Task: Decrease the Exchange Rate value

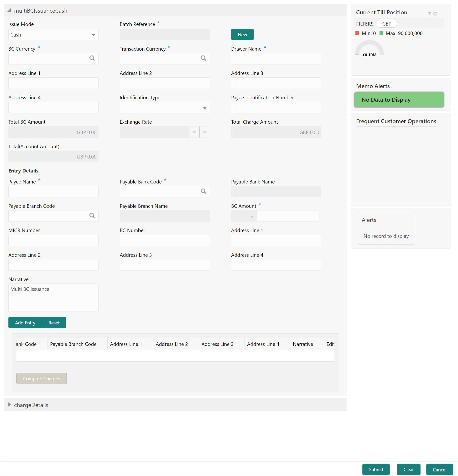Action: [194, 132]
